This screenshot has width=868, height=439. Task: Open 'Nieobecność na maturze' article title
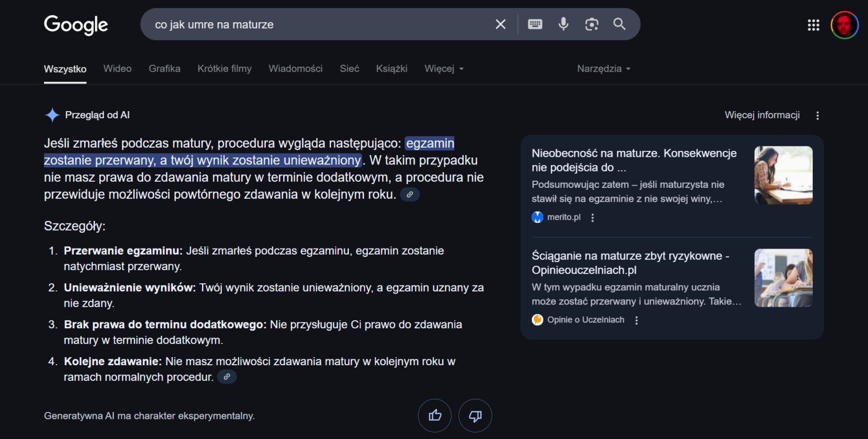(x=634, y=160)
